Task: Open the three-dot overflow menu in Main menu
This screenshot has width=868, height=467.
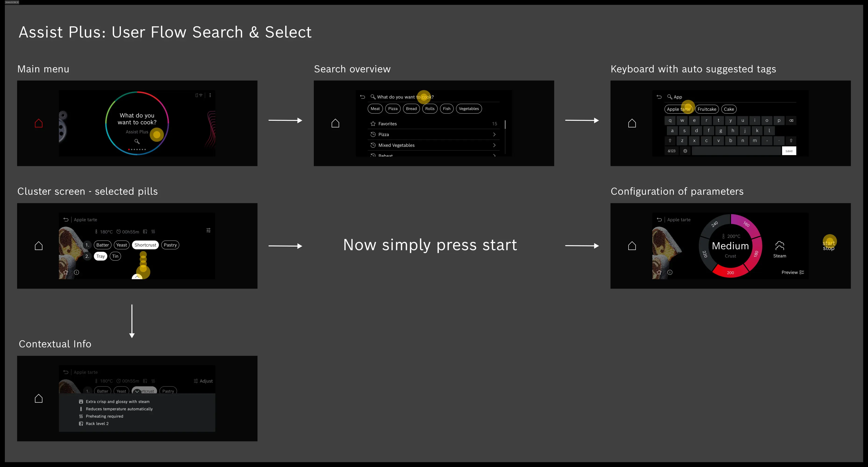Action: 210,95
